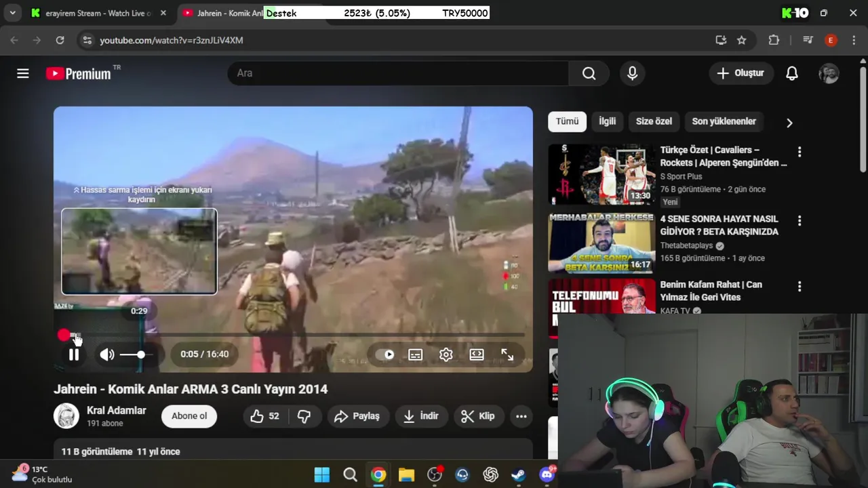Open the Chrome profile E avatar

[x=830, y=40]
